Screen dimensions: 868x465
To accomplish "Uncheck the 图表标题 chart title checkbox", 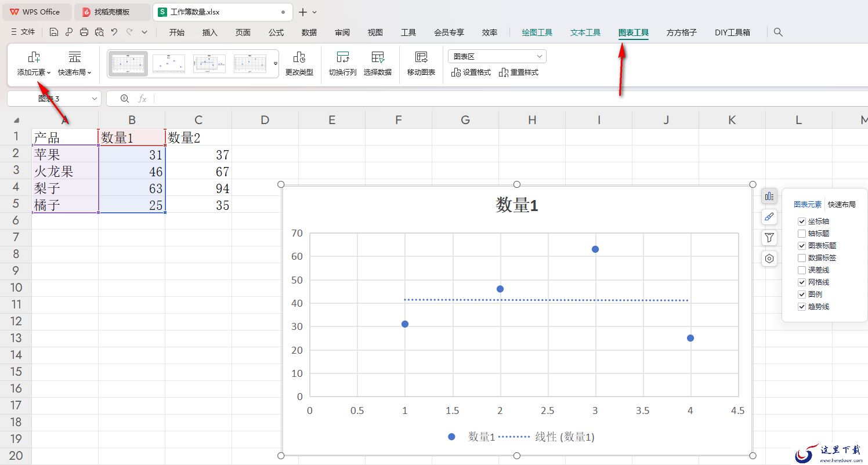I will pos(802,246).
